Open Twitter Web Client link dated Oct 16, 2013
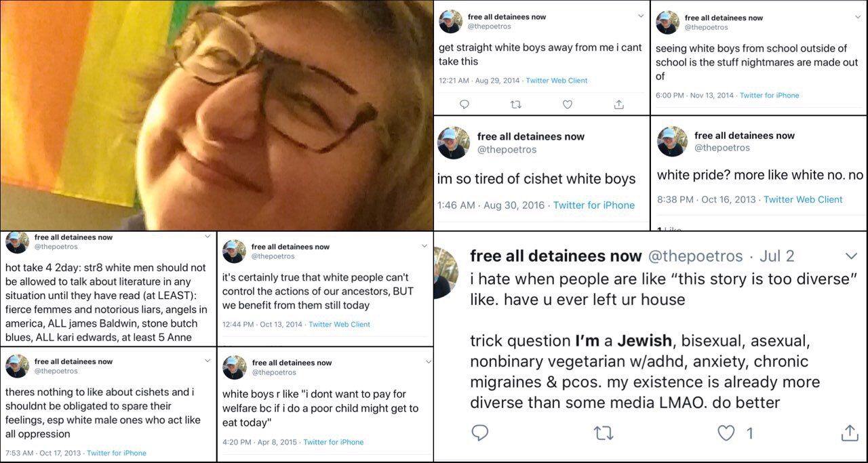The image size is (868, 463). pyautogui.click(x=803, y=199)
